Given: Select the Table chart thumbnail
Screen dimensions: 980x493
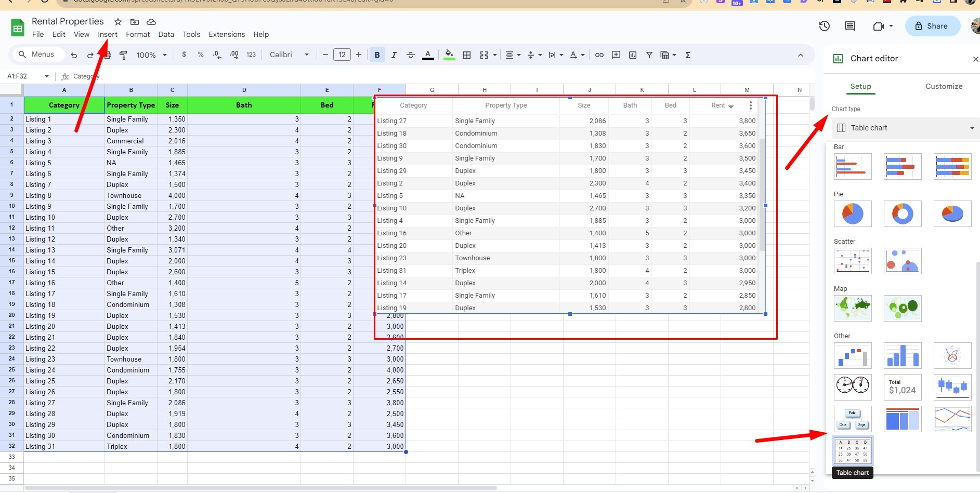Looking at the screenshot, I should pos(853,451).
